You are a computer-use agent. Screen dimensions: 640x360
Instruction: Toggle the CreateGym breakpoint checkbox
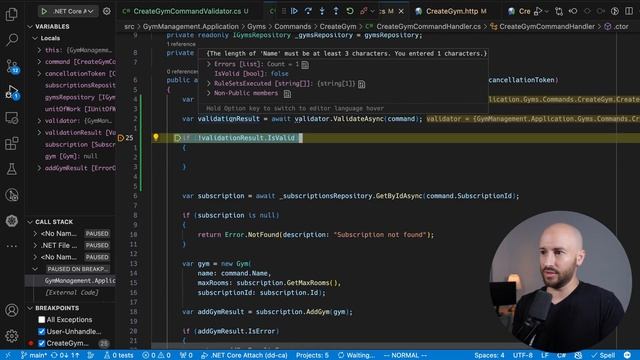(x=42, y=343)
